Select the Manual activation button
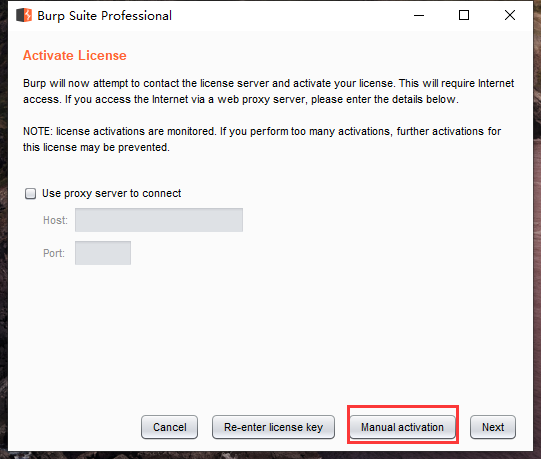 (402, 427)
